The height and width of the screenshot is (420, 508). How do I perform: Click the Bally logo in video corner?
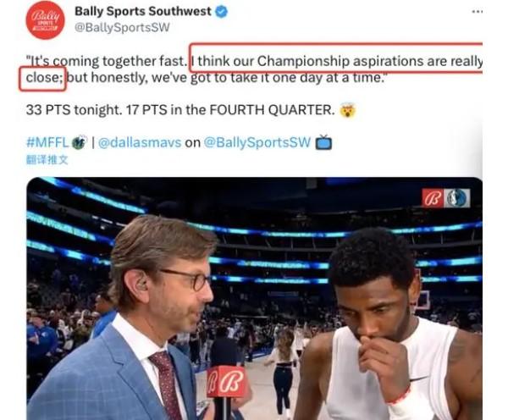pos(433,198)
